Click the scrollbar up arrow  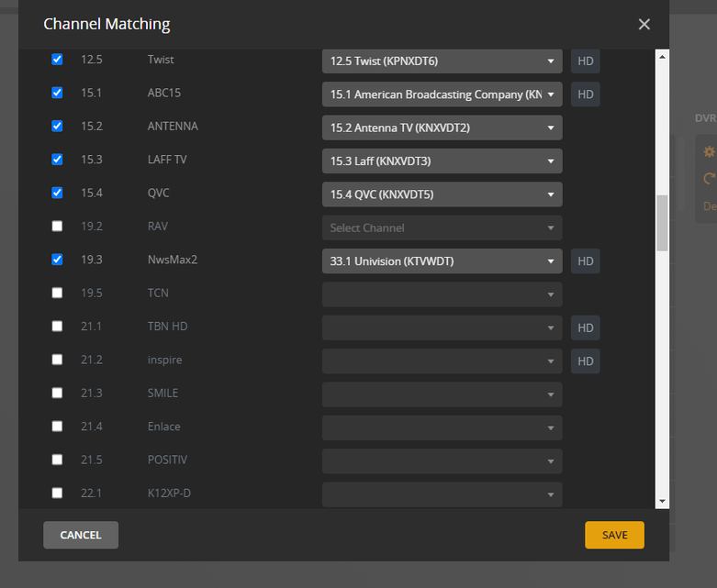point(662,56)
